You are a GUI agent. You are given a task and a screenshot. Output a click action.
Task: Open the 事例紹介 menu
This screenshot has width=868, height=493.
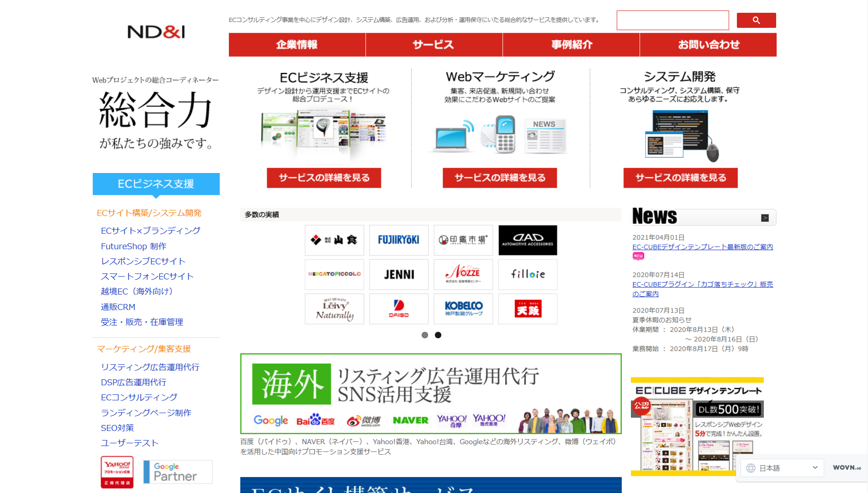[x=571, y=45]
